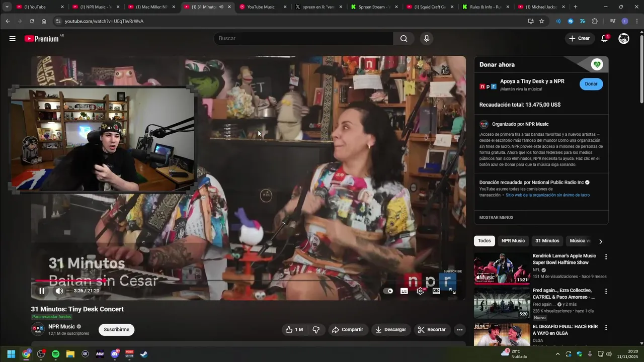Open the tab search dropdown arrow

pos(7,7)
